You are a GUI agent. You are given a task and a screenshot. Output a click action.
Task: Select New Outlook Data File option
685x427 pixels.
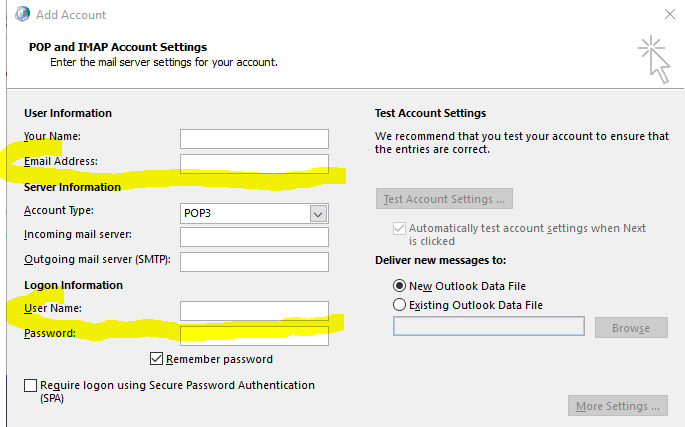(399, 286)
